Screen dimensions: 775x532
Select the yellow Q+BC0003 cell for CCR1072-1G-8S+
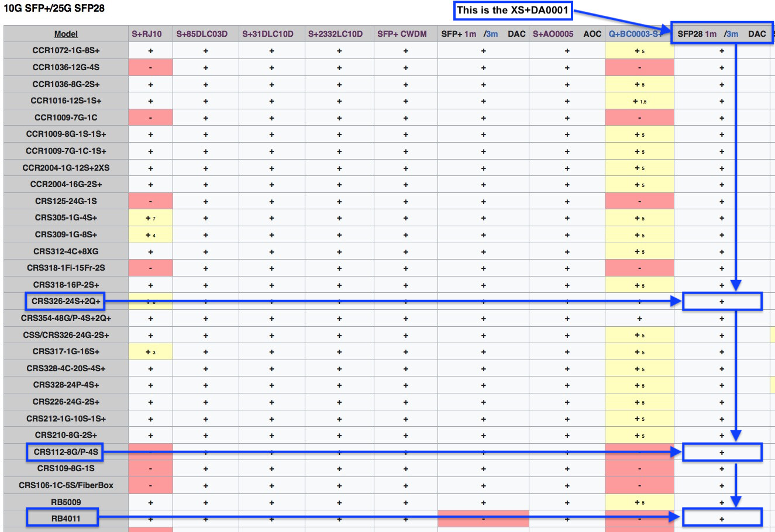pyautogui.click(x=639, y=50)
